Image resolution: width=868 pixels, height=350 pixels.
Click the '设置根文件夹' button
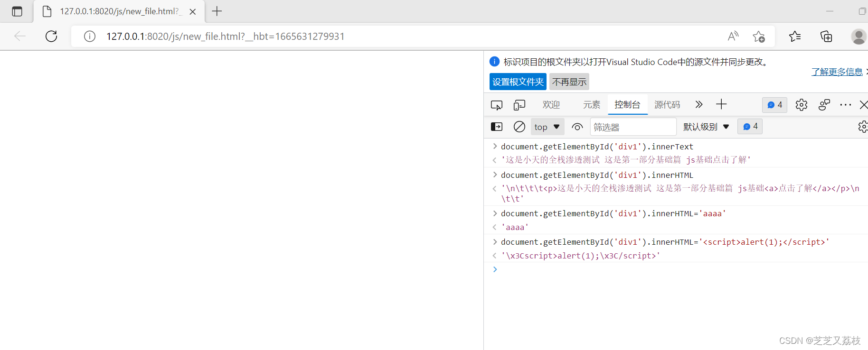click(x=518, y=82)
